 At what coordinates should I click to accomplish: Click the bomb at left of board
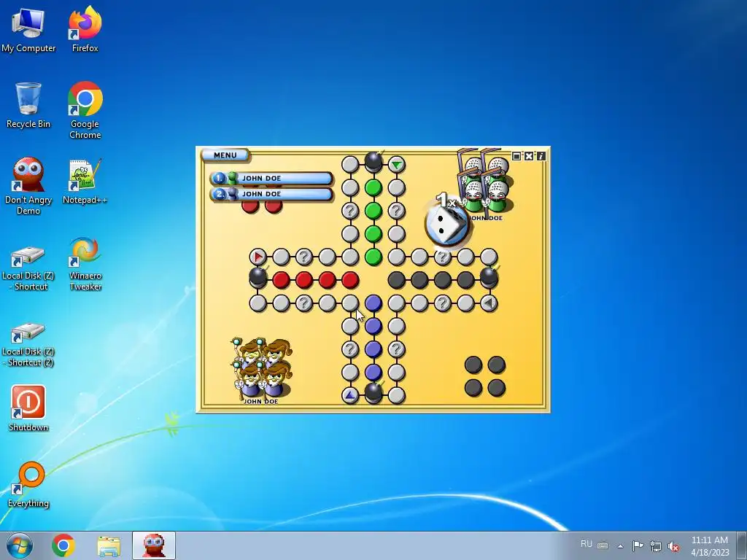coord(258,277)
